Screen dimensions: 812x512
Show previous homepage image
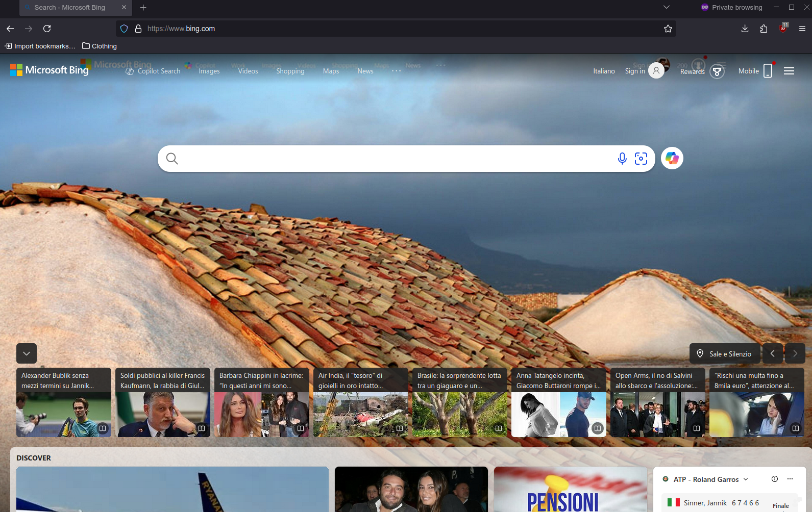[x=773, y=353]
